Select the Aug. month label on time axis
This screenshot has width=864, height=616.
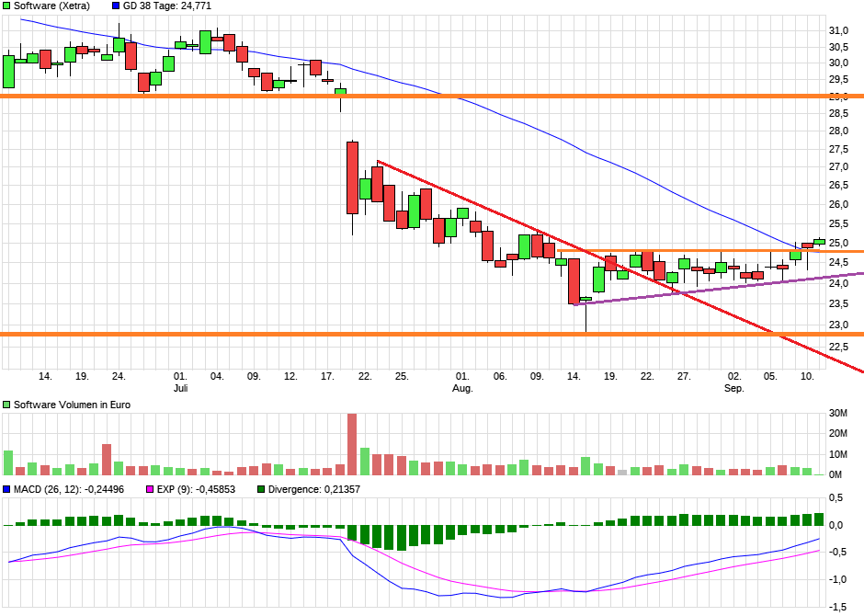[462, 389]
